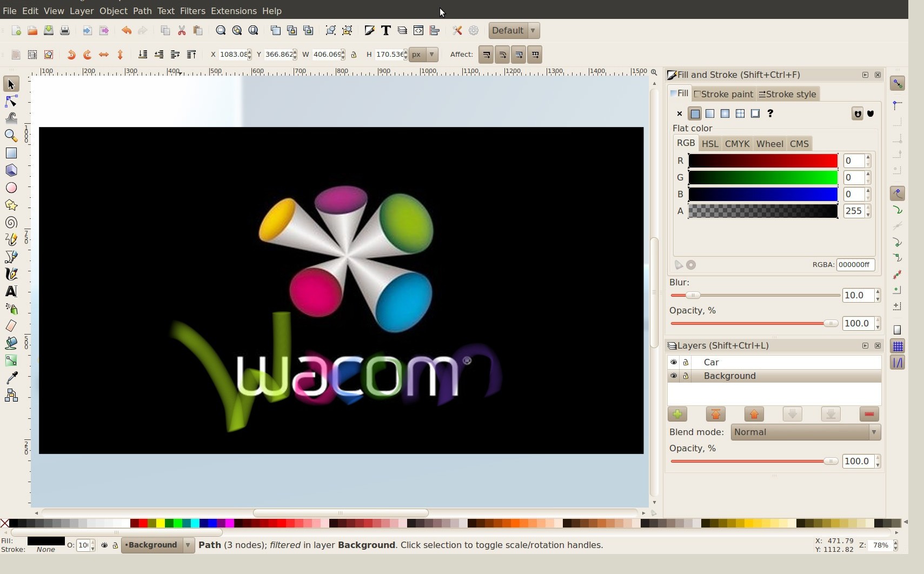The width and height of the screenshot is (924, 574).
Task: Click the Undo arrow icon
Action: click(x=126, y=31)
